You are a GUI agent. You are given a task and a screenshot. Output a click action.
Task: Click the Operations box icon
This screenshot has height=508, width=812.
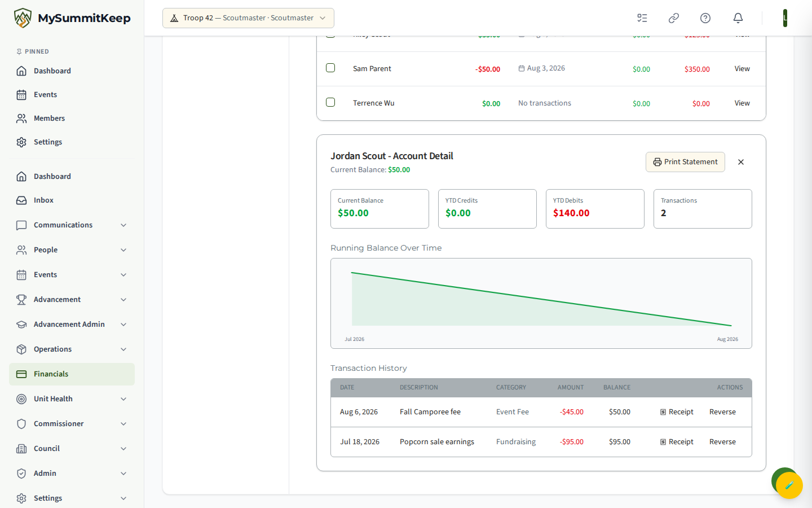point(21,349)
